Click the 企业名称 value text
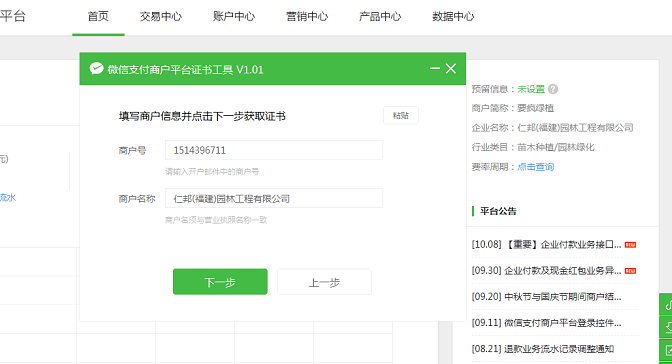Viewport: 672px width, 364px height. click(x=575, y=128)
